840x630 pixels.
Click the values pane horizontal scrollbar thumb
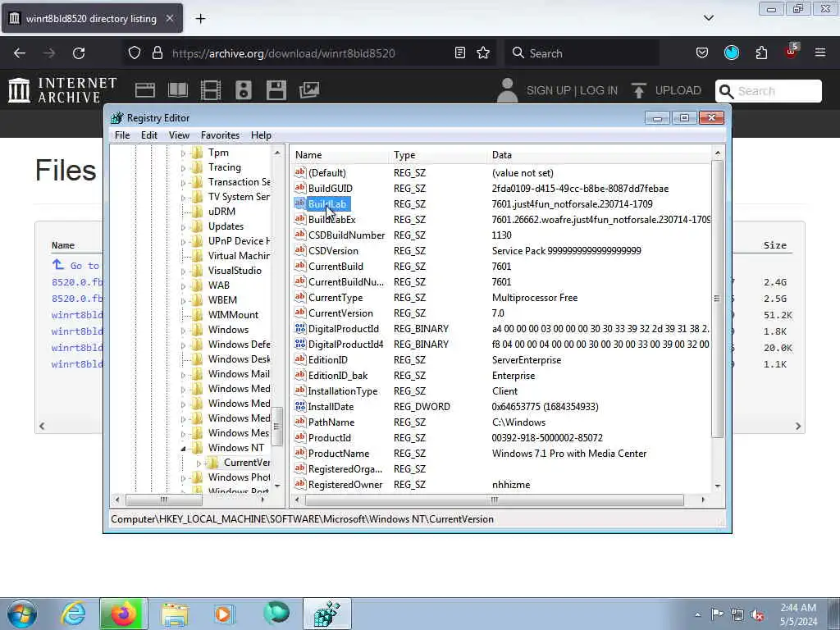[x=494, y=500]
